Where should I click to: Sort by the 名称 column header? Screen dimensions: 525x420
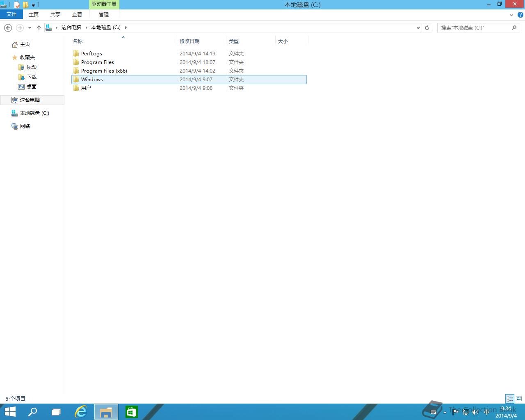[123, 41]
